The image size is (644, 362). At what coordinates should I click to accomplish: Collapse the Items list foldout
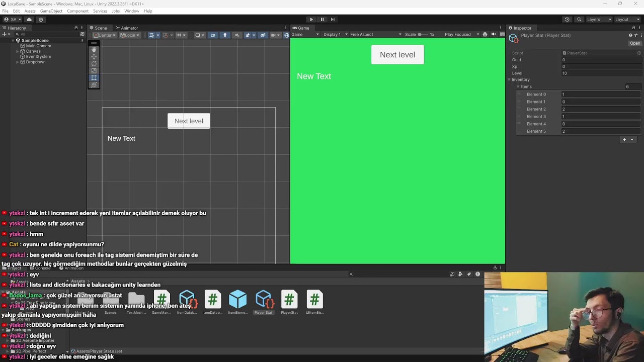coord(518,87)
